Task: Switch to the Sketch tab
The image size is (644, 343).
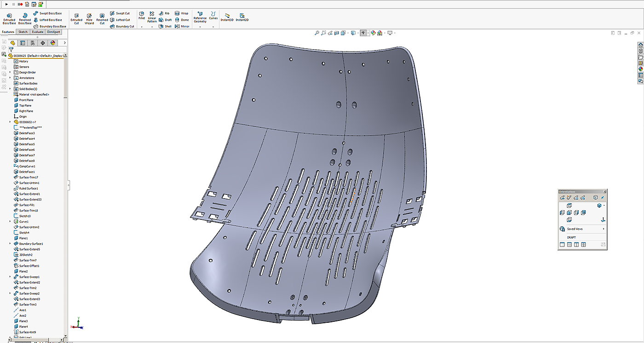Action: point(23,32)
